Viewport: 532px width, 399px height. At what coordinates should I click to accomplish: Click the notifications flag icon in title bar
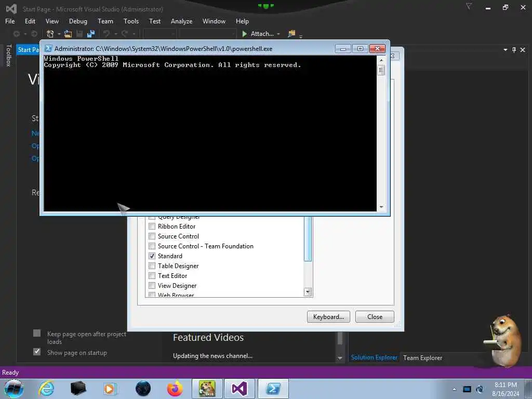pyautogui.click(x=469, y=6)
